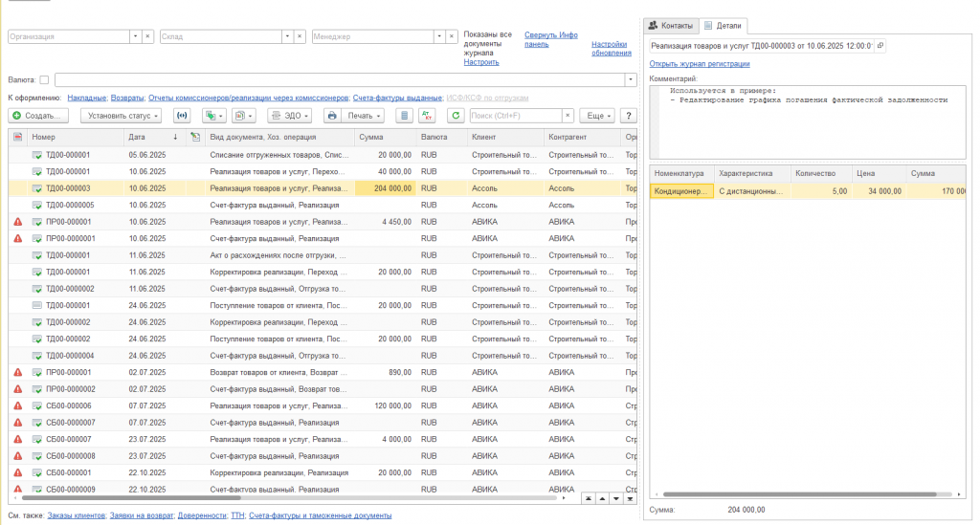Screen dimensions: 980x525
Task: Click the printer icon in toolbar
Action: [x=332, y=116]
